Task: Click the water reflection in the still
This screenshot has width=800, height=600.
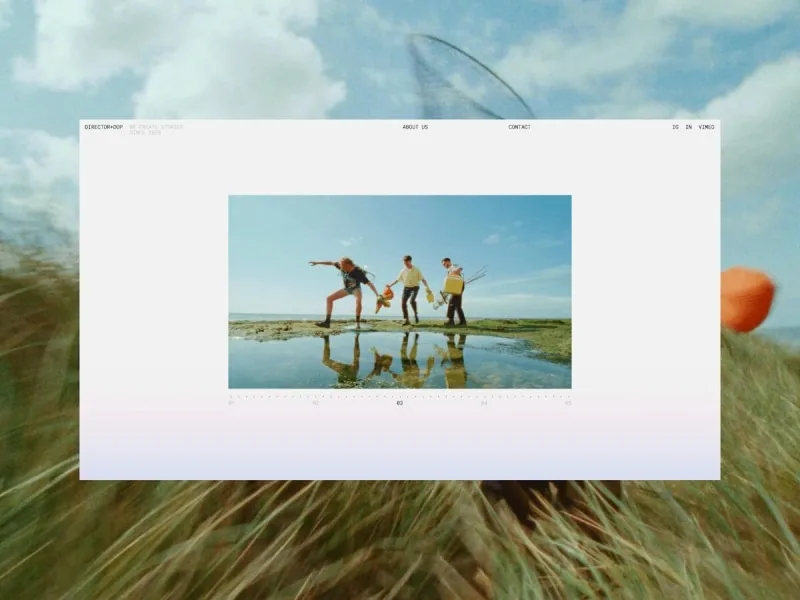Action: tap(400, 360)
